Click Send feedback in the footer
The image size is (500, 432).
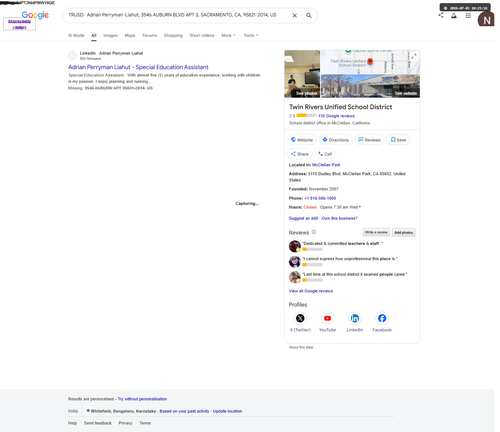(x=98, y=423)
